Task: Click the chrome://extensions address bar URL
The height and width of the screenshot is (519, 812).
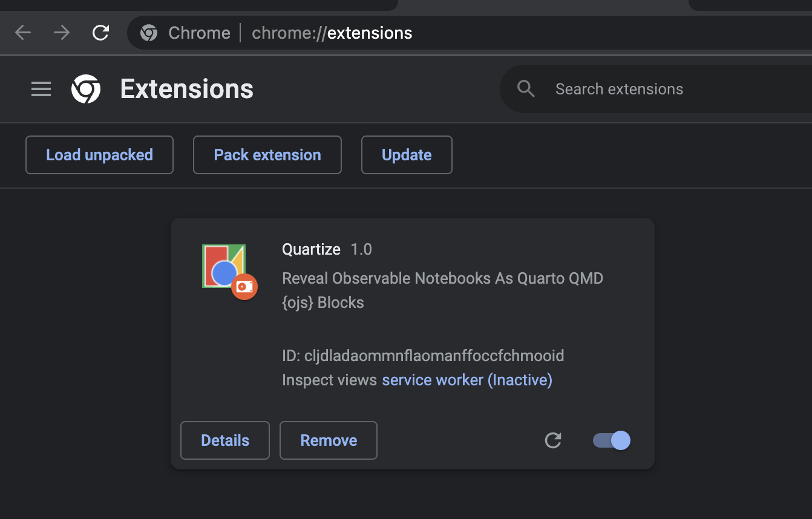Action: (332, 33)
